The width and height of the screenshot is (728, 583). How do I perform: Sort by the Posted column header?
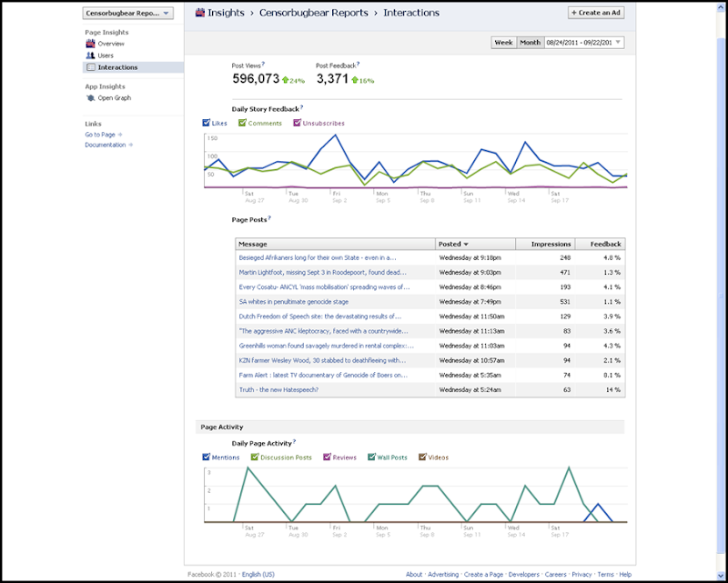475,244
